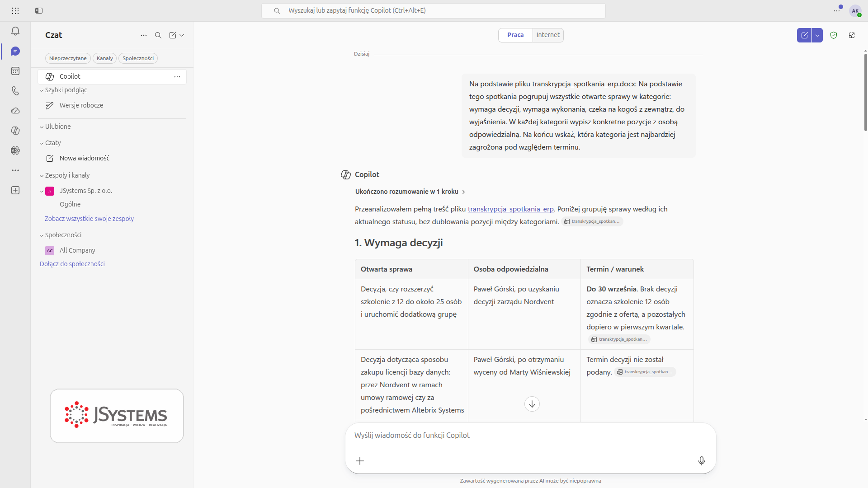The height and width of the screenshot is (488, 868).
Task: Collapse the Szybki podgląd section
Action: click(42, 90)
